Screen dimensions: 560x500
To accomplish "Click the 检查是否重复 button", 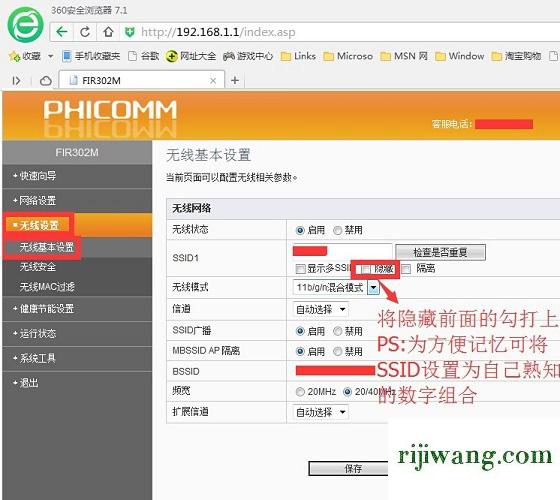I will tap(440, 252).
